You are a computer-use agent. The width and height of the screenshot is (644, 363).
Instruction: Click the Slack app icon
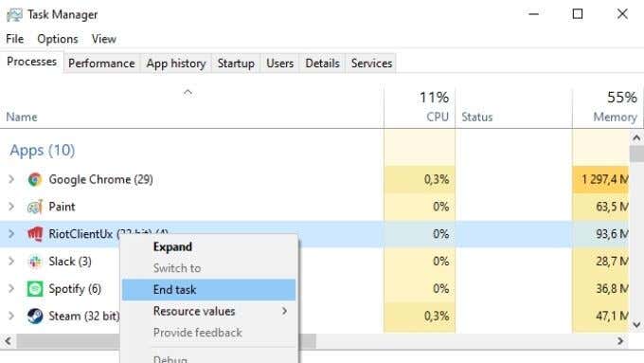click(35, 262)
